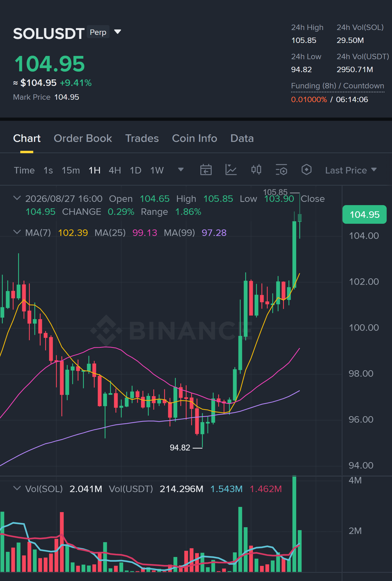
Task: Click the 24h Vol(USDT) value 2950.71M
Action: pyautogui.click(x=355, y=69)
